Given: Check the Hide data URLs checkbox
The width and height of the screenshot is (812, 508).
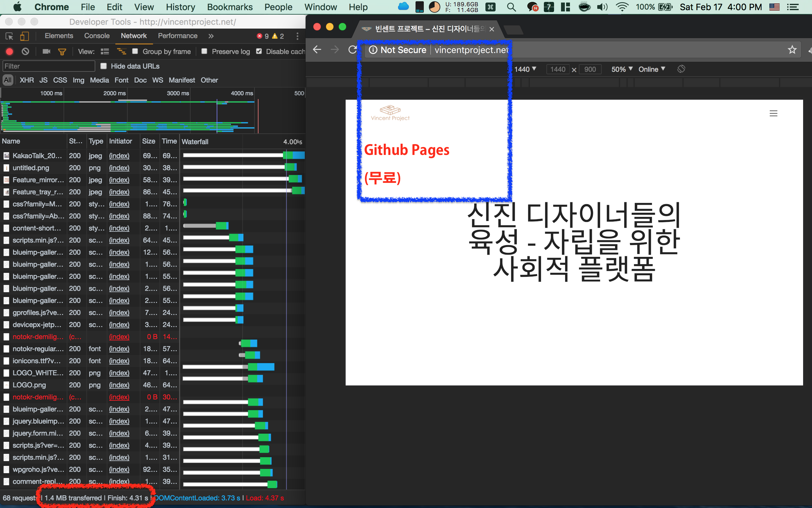Looking at the screenshot, I should point(104,66).
